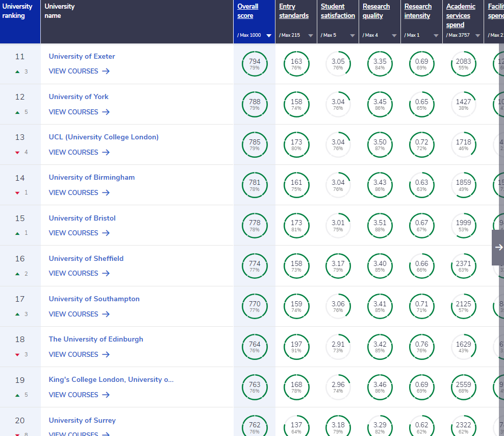The width and height of the screenshot is (504, 436).
Task: Open University of Surrey link
Action: [x=82, y=420]
